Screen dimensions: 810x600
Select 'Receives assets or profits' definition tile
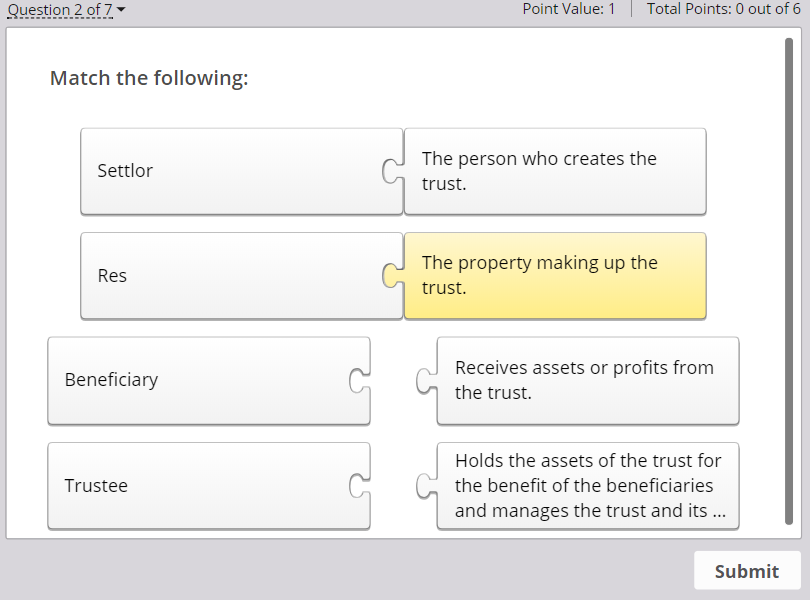(x=590, y=380)
